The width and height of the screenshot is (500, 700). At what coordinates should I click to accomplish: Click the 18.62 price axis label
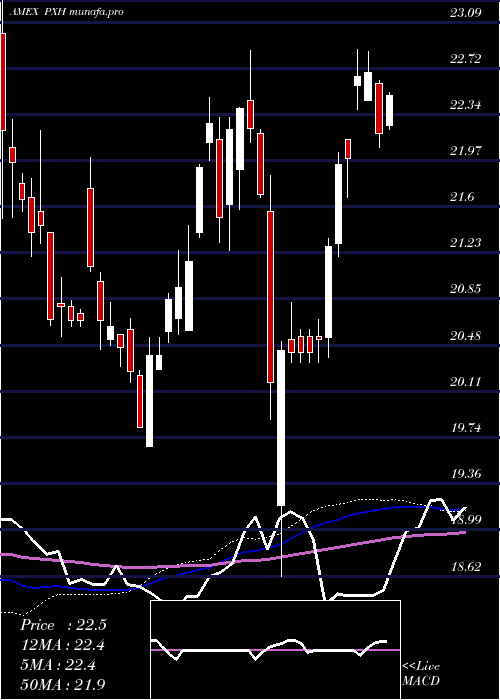coord(466,567)
